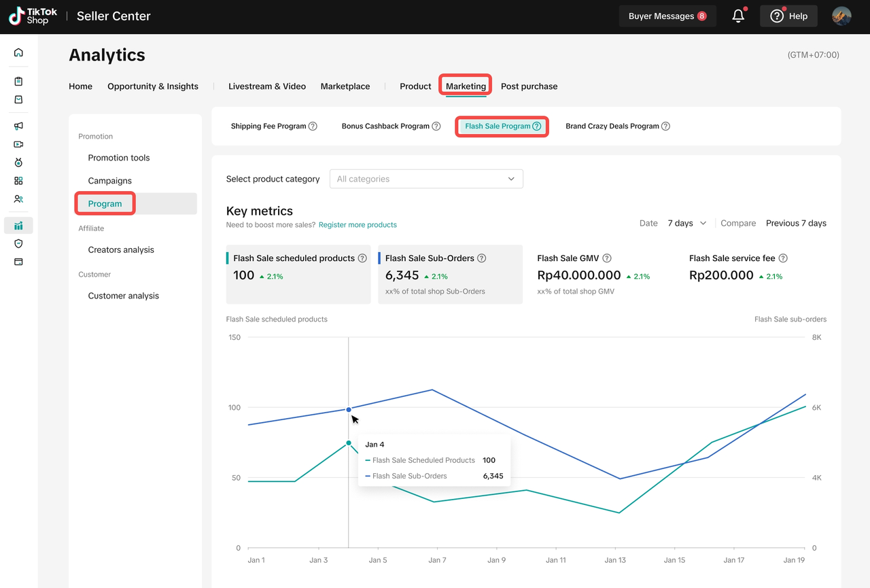
Task: Click the home icon in left sidebar
Action: pos(18,52)
